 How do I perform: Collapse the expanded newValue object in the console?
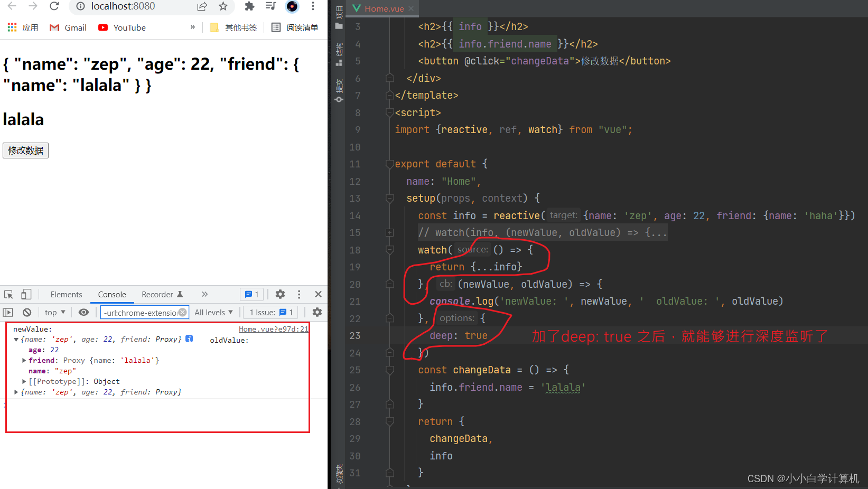[x=16, y=340]
